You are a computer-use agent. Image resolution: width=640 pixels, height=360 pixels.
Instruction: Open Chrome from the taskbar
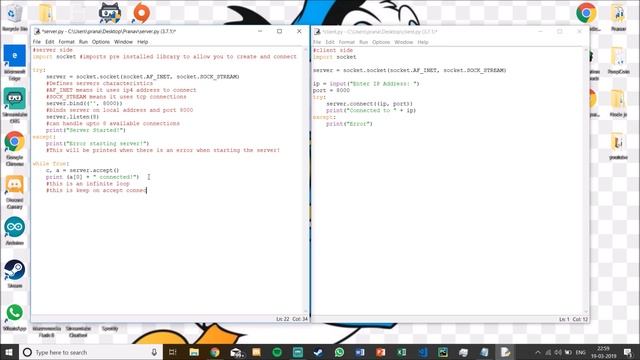click(x=215, y=352)
